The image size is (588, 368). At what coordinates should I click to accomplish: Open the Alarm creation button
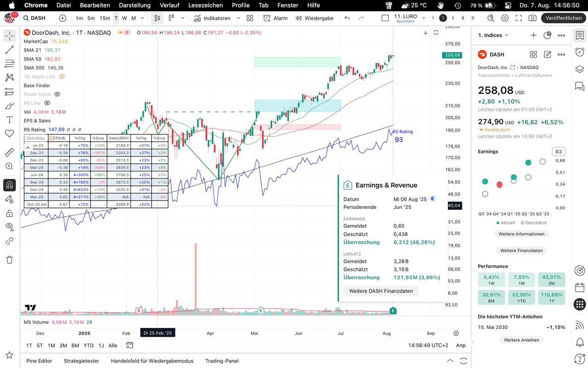click(275, 18)
